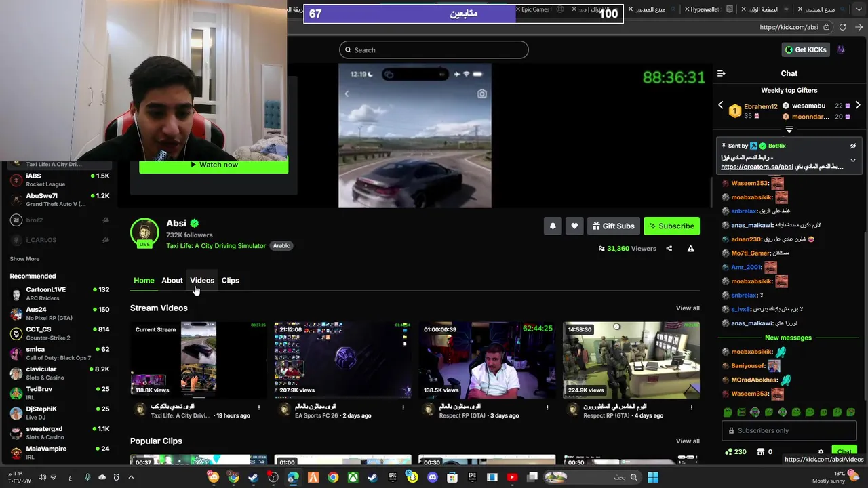The width and height of the screenshot is (868, 488).
Task: Open Chrome from the taskbar
Action: point(333,477)
